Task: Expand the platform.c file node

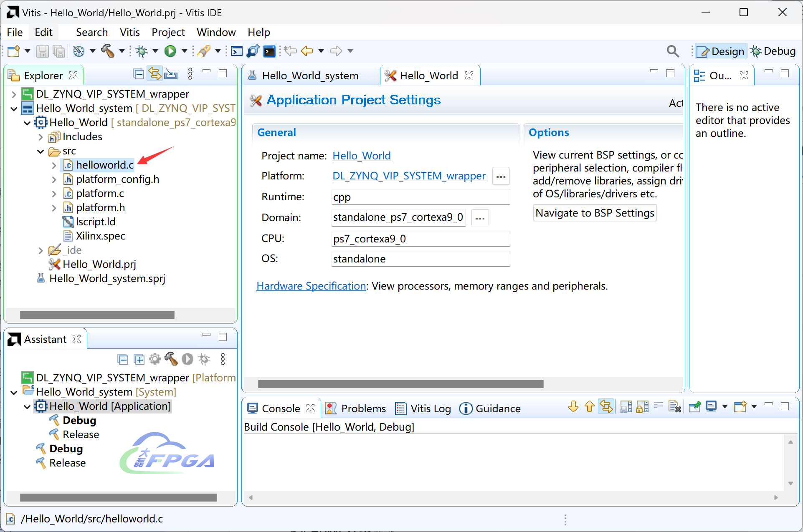Action: [54, 194]
